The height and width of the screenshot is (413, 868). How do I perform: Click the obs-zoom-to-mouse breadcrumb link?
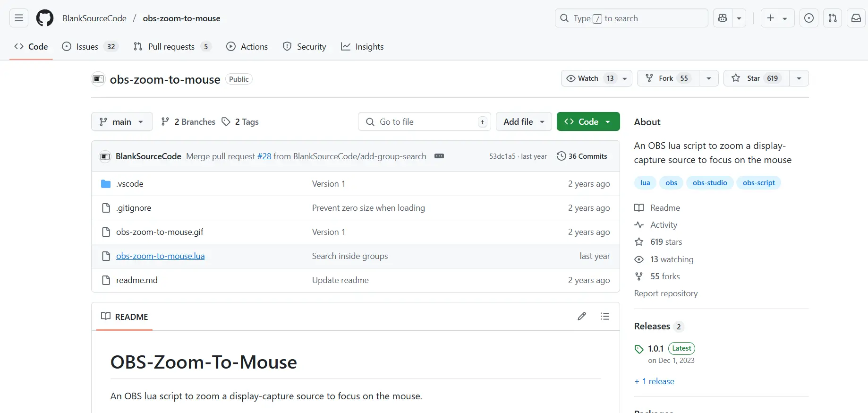pos(181,18)
